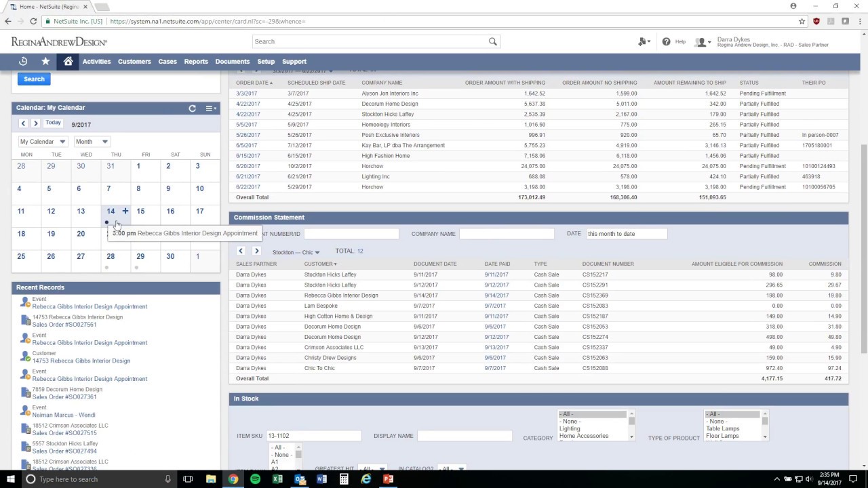Open the uBlock Origin extension

(x=816, y=21)
